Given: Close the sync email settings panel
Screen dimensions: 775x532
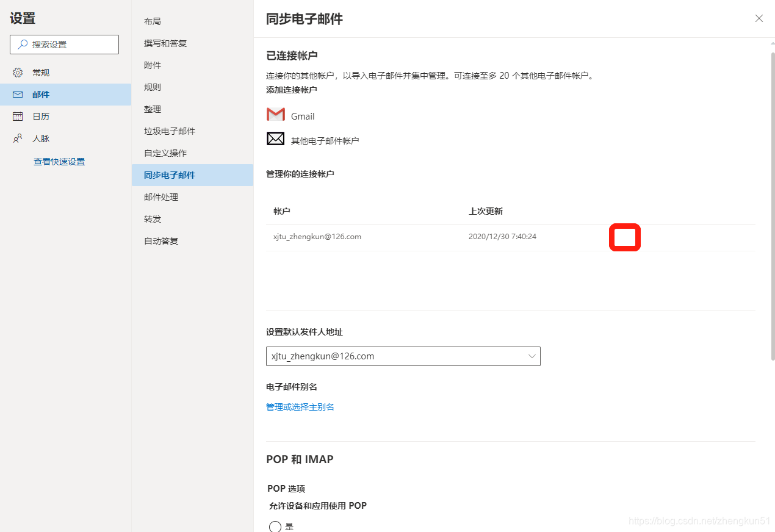Looking at the screenshot, I should pyautogui.click(x=759, y=18).
